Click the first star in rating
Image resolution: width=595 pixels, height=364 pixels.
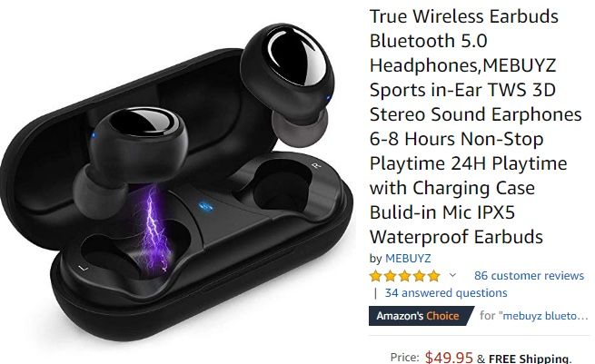pos(376,276)
